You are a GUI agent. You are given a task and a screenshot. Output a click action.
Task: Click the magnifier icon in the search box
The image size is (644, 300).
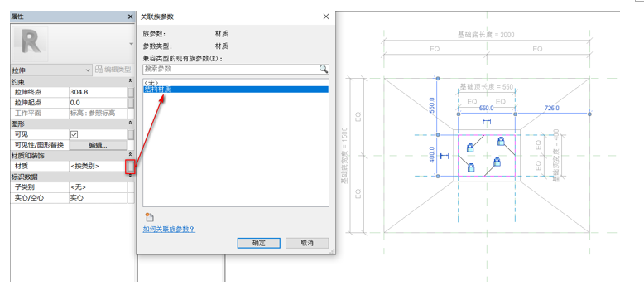[x=324, y=69]
